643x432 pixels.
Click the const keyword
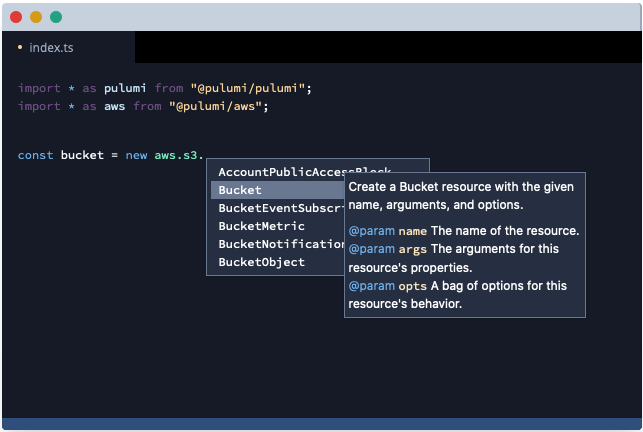[x=35, y=155]
